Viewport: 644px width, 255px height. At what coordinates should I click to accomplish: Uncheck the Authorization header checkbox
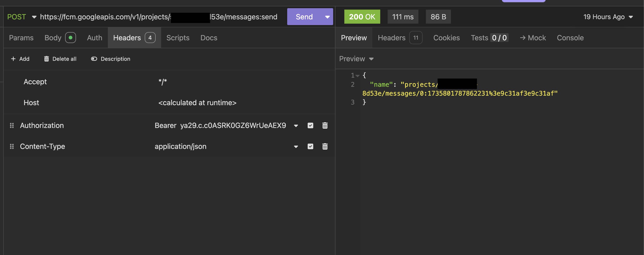pos(310,125)
